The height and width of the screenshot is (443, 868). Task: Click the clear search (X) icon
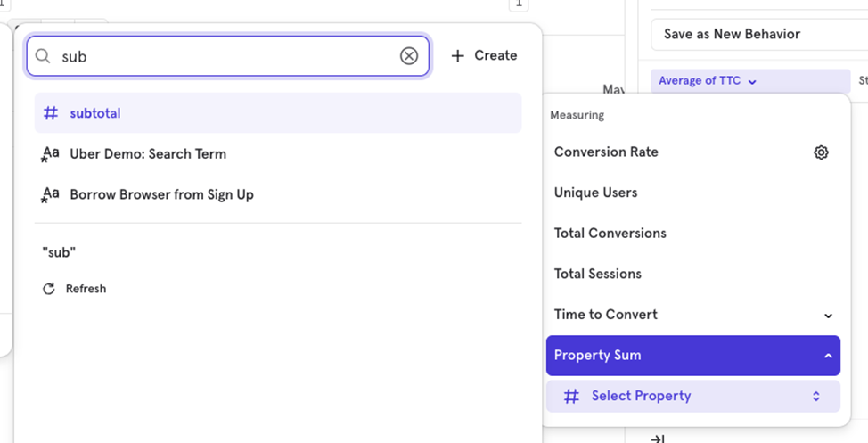pos(408,56)
